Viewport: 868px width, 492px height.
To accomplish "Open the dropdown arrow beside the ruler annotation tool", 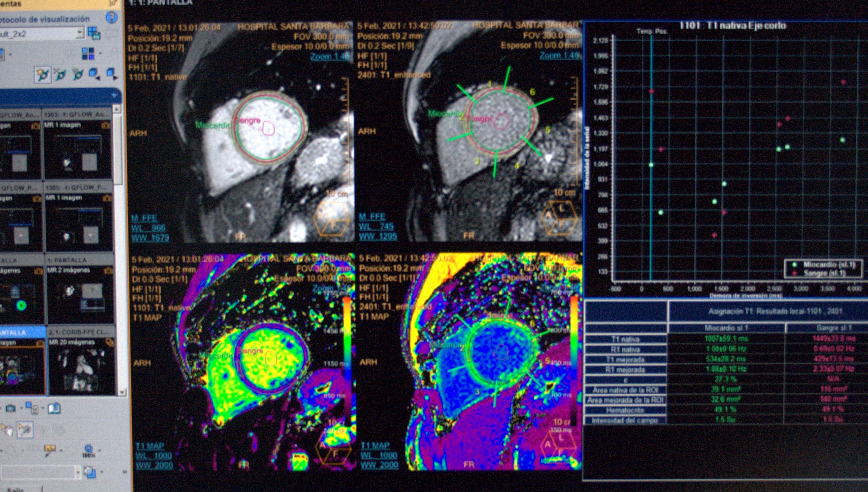I will point(61,451).
